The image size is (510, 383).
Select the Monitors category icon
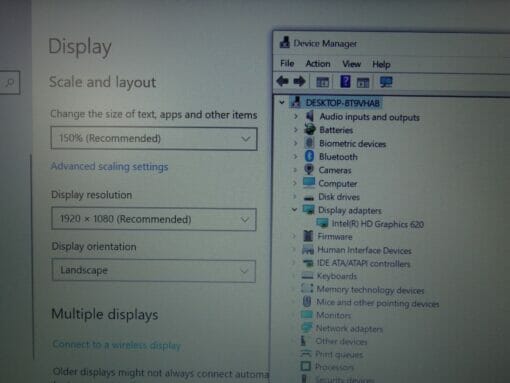[307, 315]
